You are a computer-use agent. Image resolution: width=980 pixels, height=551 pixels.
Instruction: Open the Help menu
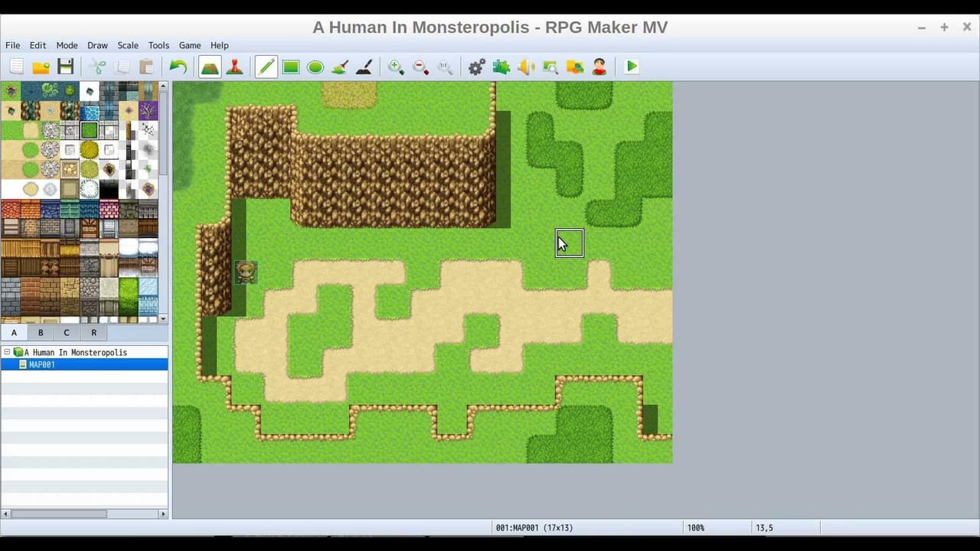pyautogui.click(x=220, y=45)
